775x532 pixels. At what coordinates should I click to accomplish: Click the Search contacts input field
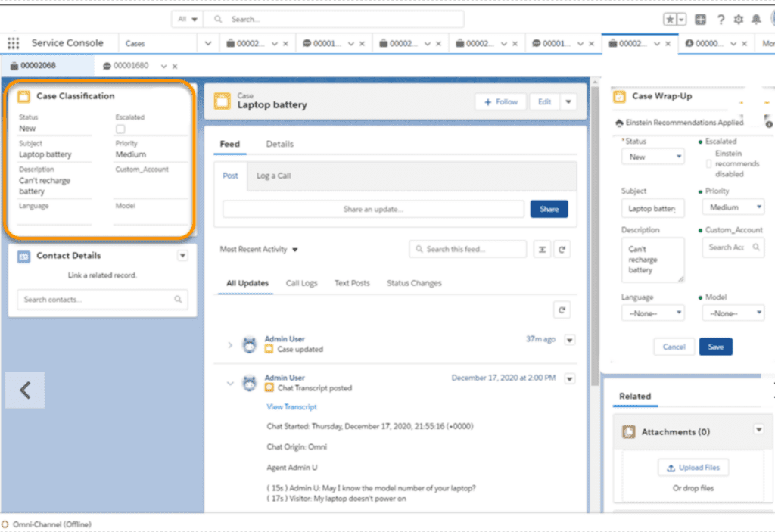click(x=96, y=300)
